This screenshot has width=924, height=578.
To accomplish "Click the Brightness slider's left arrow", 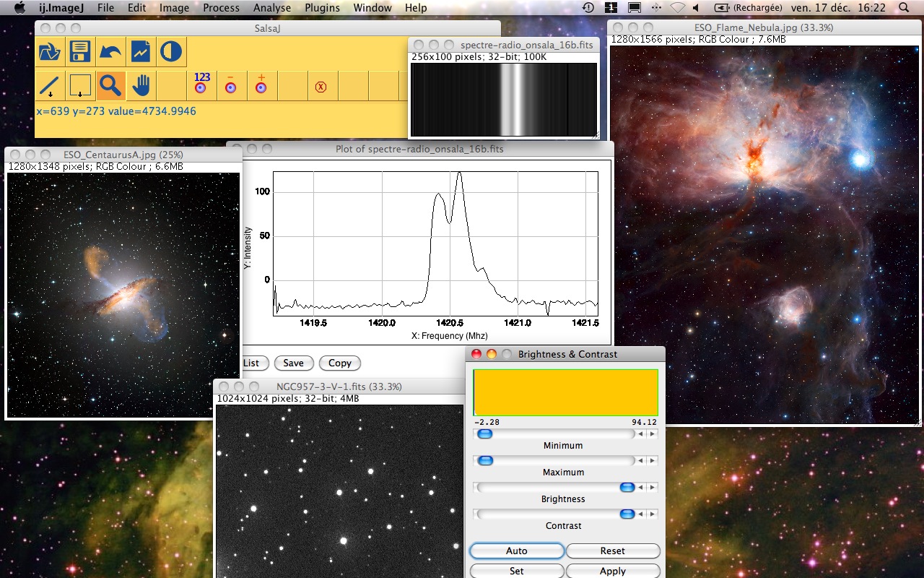I will (x=641, y=488).
